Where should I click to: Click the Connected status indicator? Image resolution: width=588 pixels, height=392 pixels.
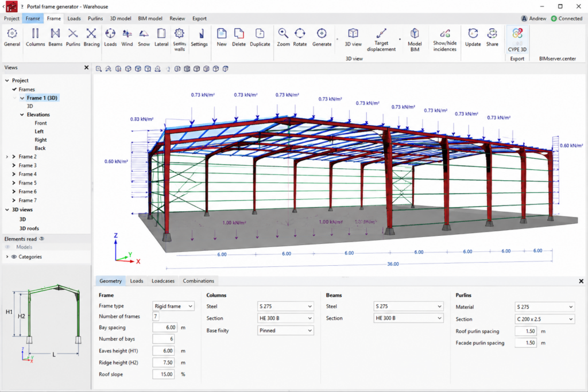(x=567, y=18)
